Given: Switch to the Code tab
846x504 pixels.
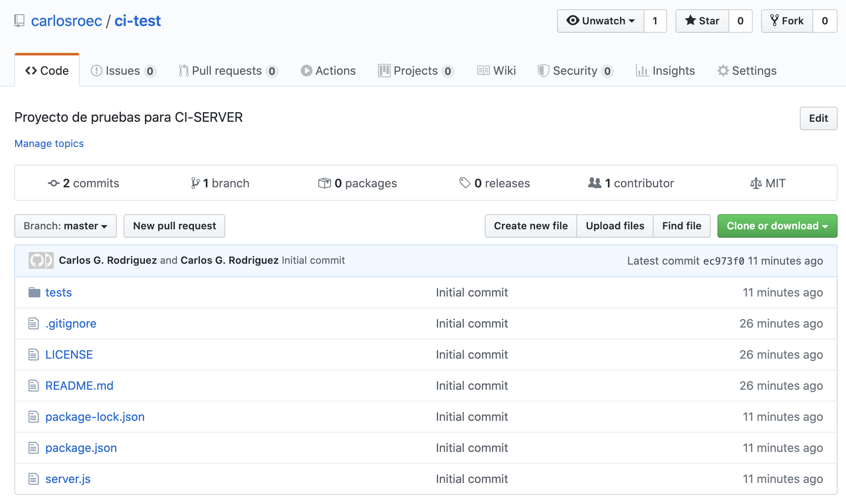Looking at the screenshot, I should (x=47, y=71).
